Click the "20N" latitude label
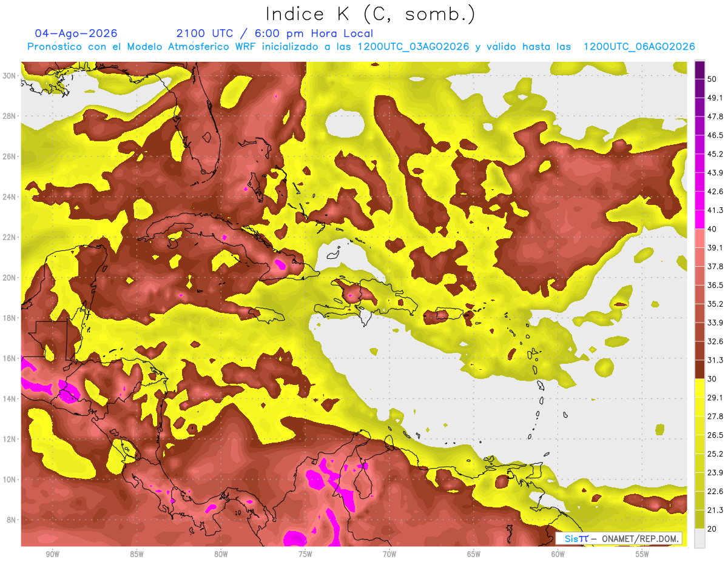Screen dimensions: 728x562 click(x=9, y=278)
